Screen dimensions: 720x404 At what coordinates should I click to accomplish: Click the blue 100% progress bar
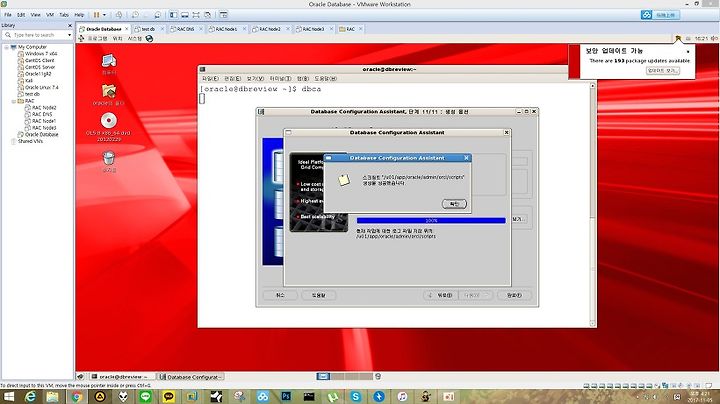click(431, 221)
